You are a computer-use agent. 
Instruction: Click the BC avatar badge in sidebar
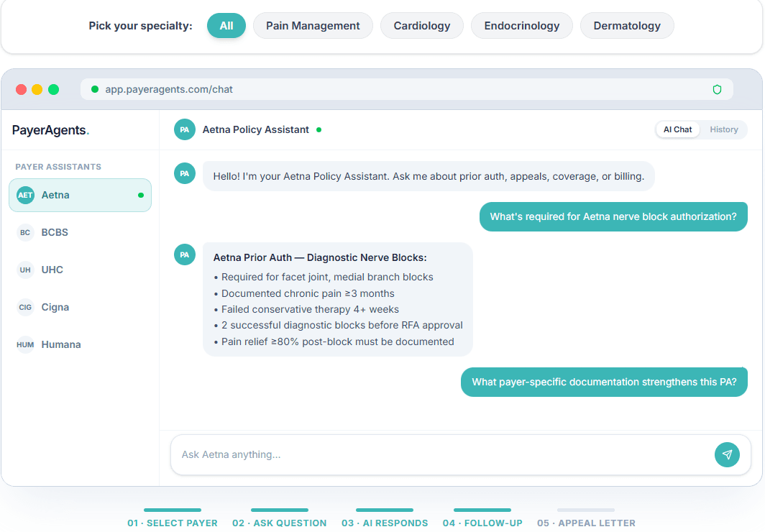[25, 233]
